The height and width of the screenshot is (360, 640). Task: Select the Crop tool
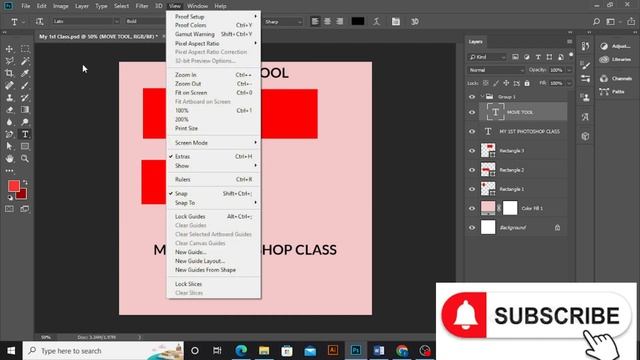9,73
